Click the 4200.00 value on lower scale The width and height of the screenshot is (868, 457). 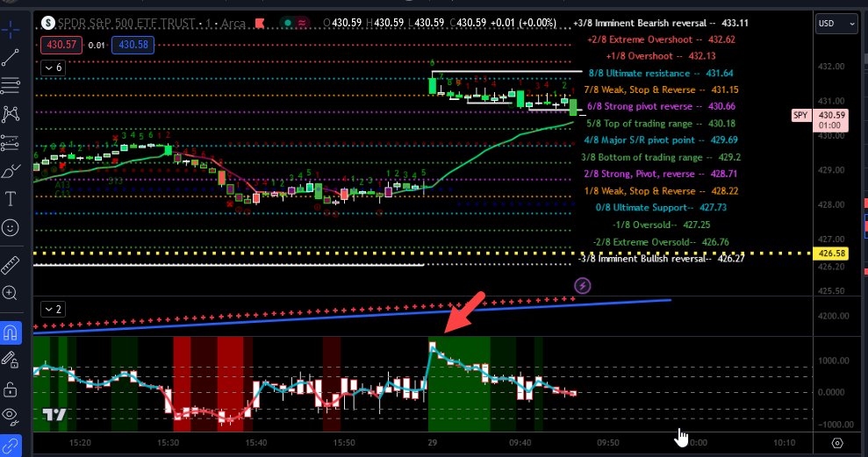pyautogui.click(x=834, y=316)
